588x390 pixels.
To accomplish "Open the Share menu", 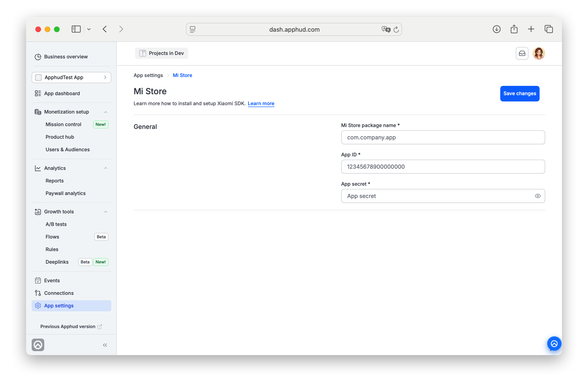I will pyautogui.click(x=514, y=29).
